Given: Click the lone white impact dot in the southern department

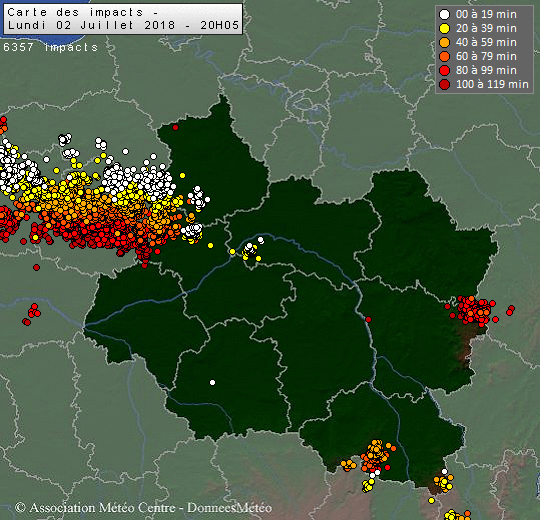Looking at the screenshot, I should [212, 383].
